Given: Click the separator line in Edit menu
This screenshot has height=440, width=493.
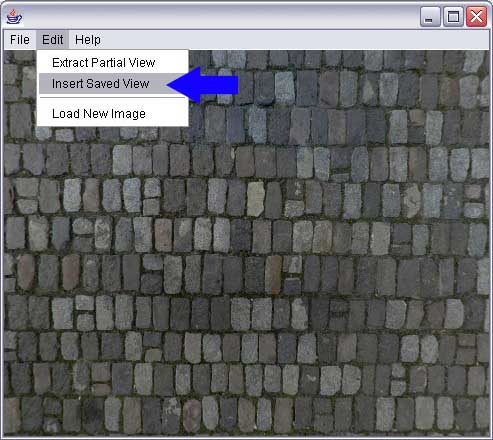Looking at the screenshot, I should pyautogui.click(x=112, y=98).
